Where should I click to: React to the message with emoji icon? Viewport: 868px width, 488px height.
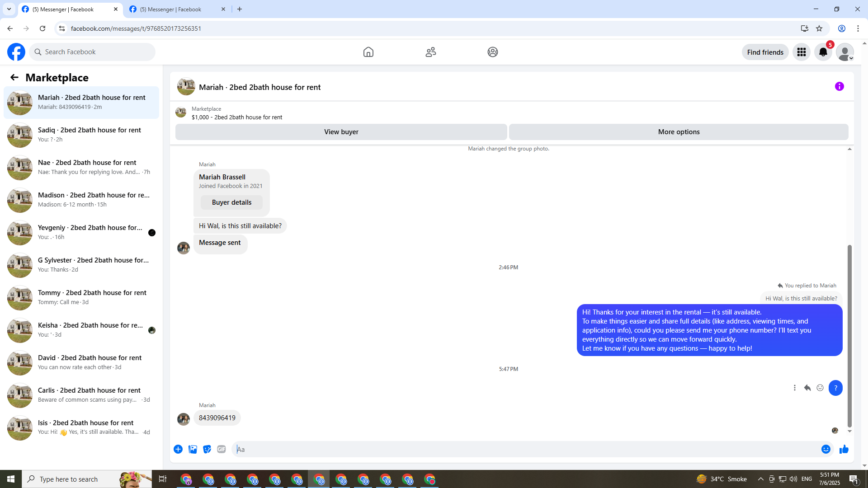[820, 388]
